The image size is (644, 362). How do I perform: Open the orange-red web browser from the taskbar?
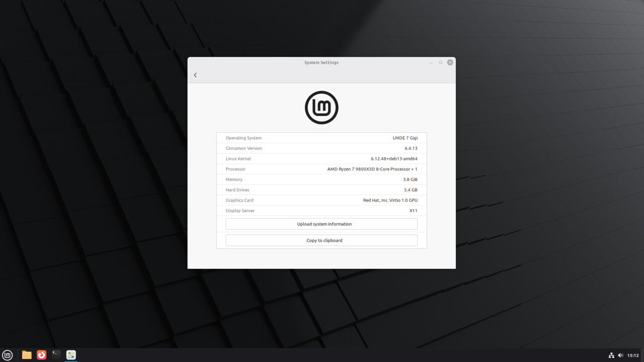[42, 355]
